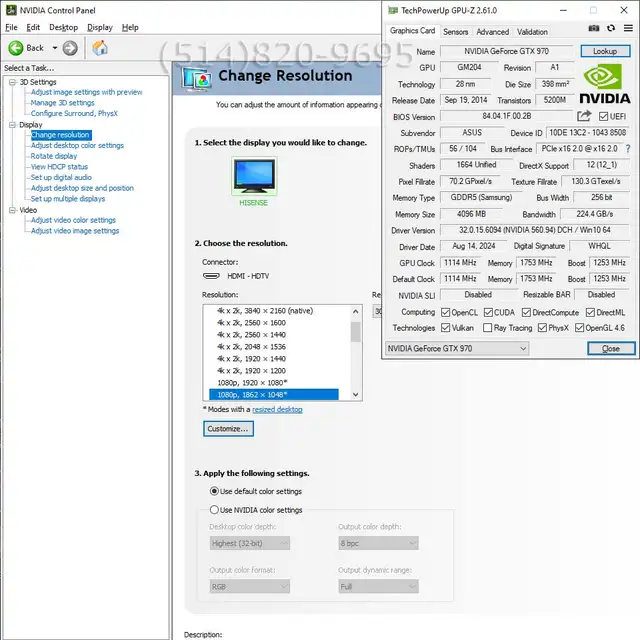Open the Edit menu
The image size is (640, 640).
coord(33,27)
